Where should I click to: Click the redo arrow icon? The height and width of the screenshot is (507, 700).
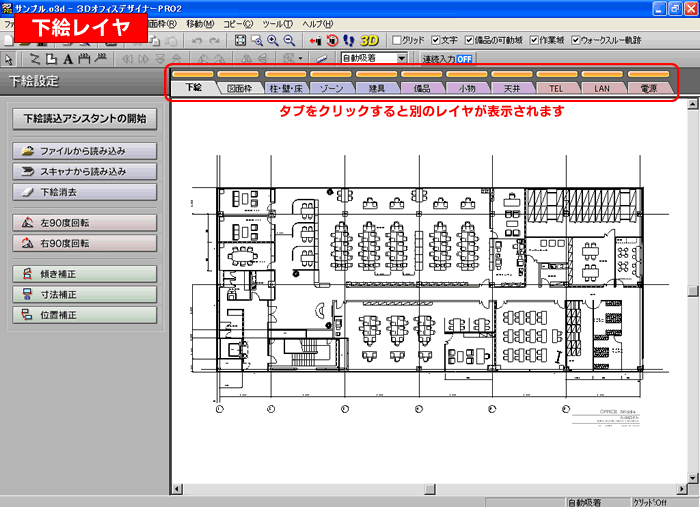click(x=213, y=40)
